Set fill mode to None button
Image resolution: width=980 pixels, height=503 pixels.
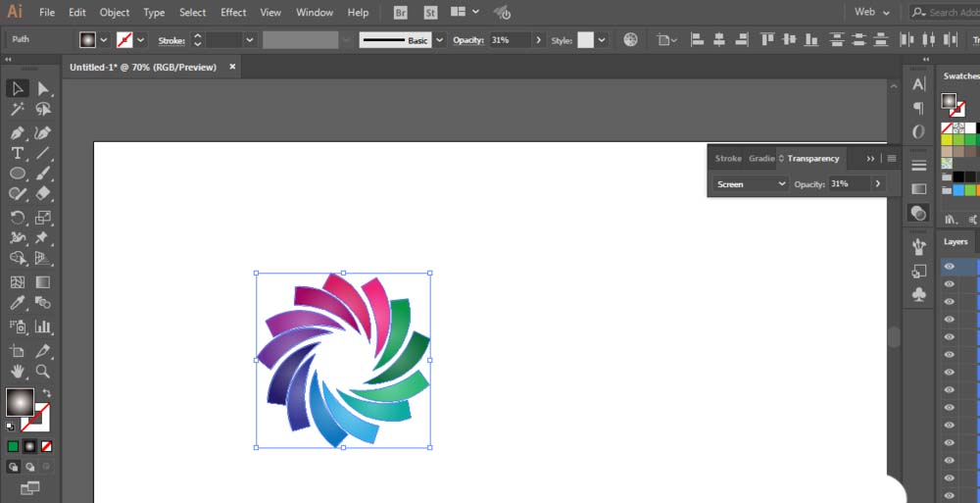coord(46,447)
